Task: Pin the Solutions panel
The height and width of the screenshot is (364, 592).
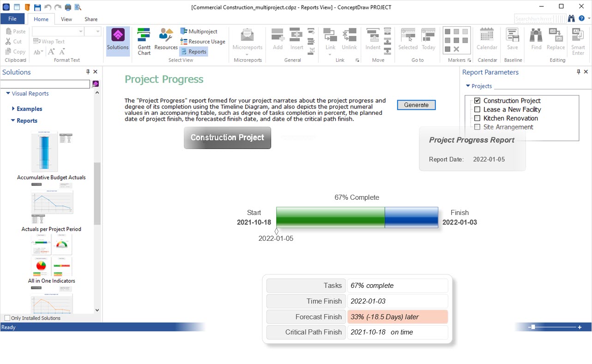Action: pos(88,72)
